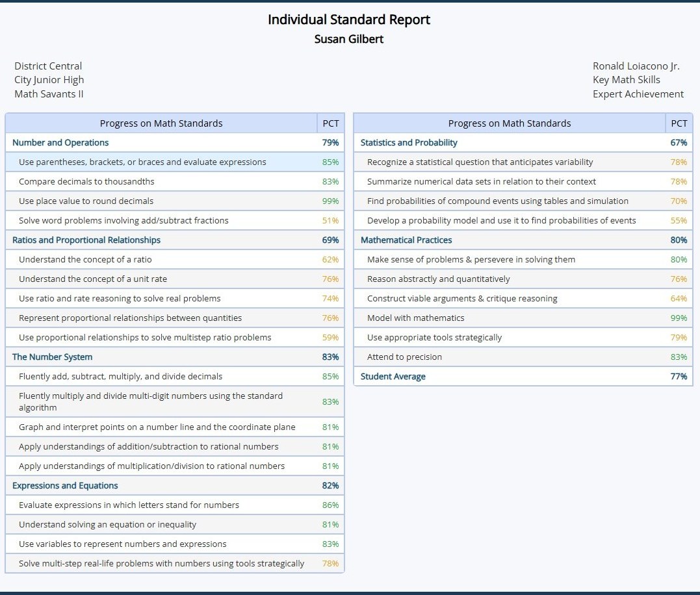The width and height of the screenshot is (700, 595).
Task: Click the 51% score for add/subtract fractions
Action: coord(330,220)
